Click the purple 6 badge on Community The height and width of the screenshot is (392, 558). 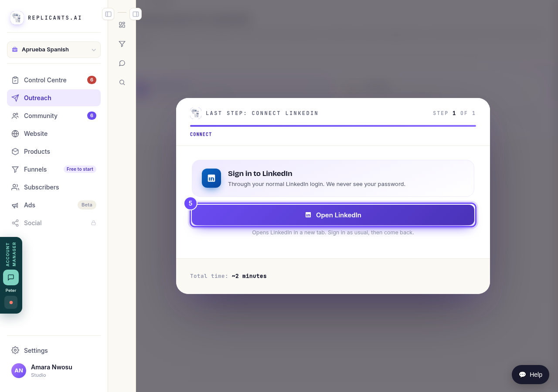[92, 116]
